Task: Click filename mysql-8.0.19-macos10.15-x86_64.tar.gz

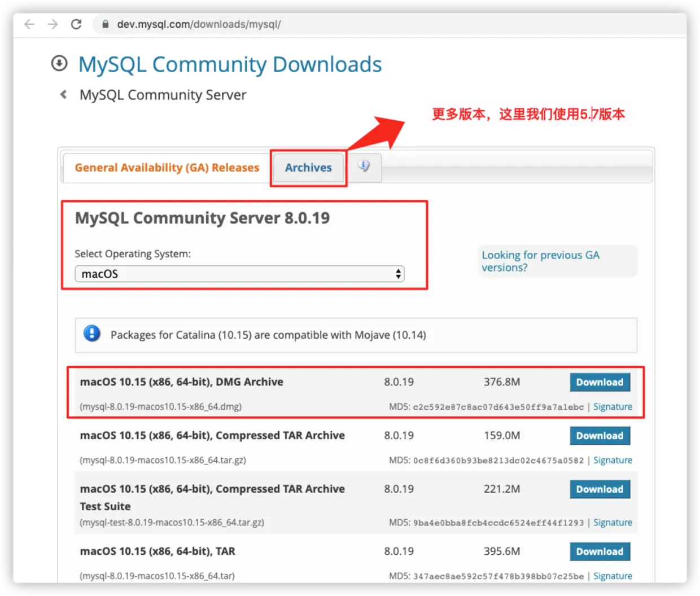Action: (x=163, y=460)
